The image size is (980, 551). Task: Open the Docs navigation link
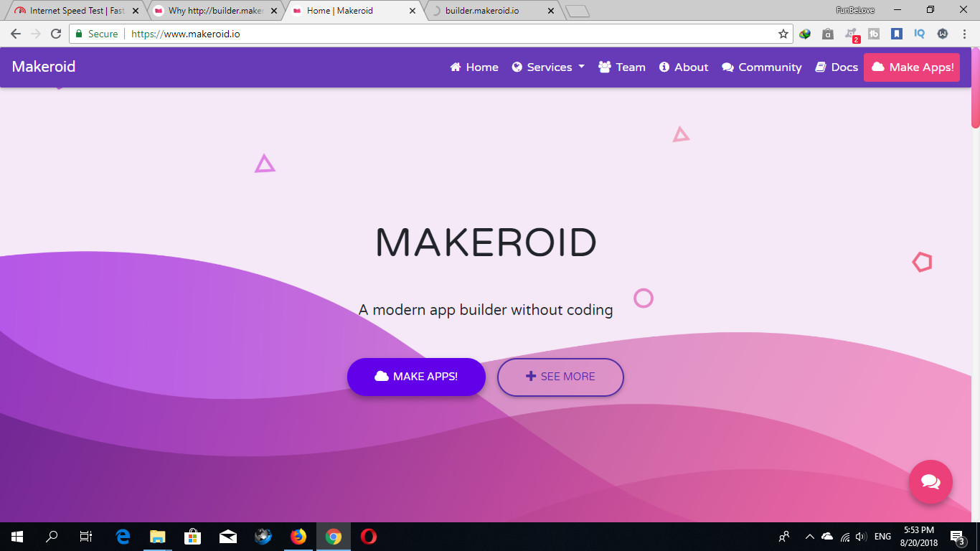pos(837,67)
